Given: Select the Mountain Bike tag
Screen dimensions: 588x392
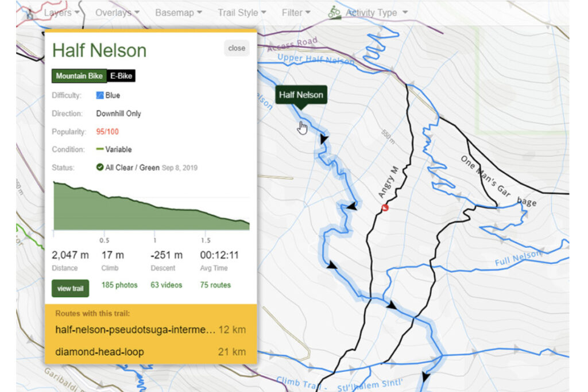Looking at the screenshot, I should pyautogui.click(x=79, y=76).
